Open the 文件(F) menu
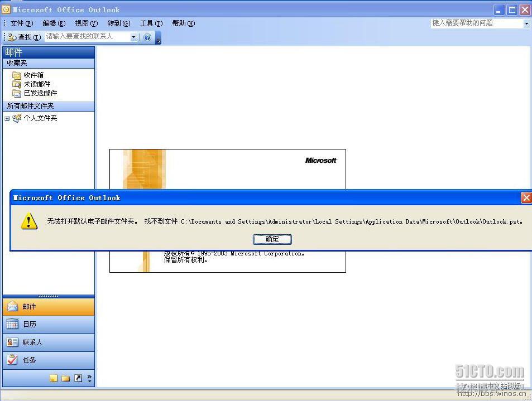Screen dimensions: 532x401 (22, 23)
